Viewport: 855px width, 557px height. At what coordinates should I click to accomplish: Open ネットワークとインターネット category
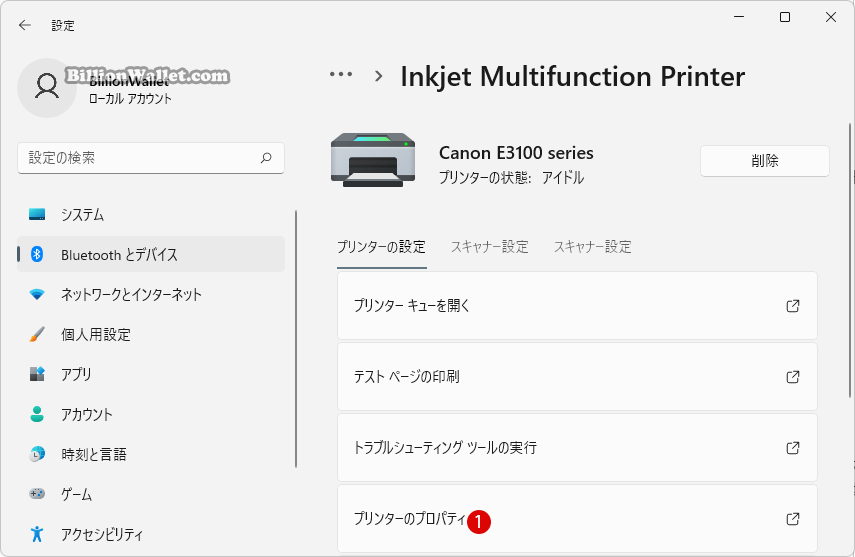pyautogui.click(x=151, y=295)
